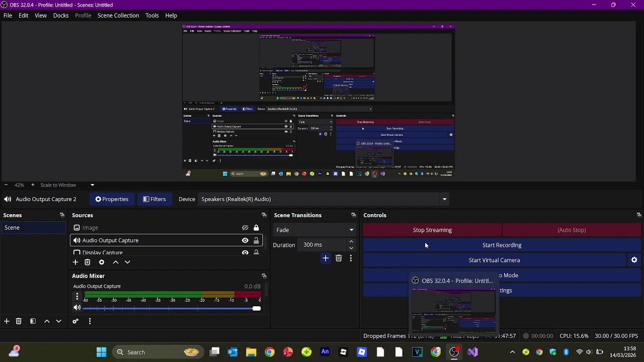This screenshot has width=644, height=362.
Task: Hide the Display Capture source
Action: [x=245, y=252]
